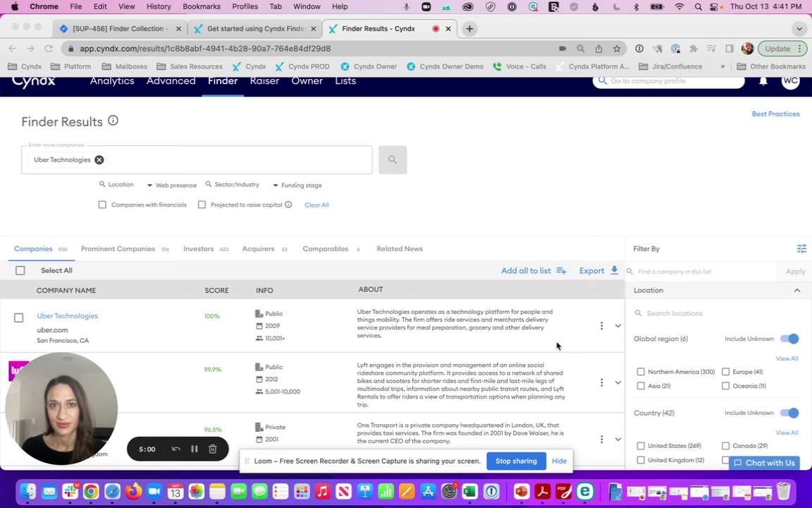This screenshot has width=812, height=508.
Task: Open Funding stage dropdown
Action: (297, 185)
